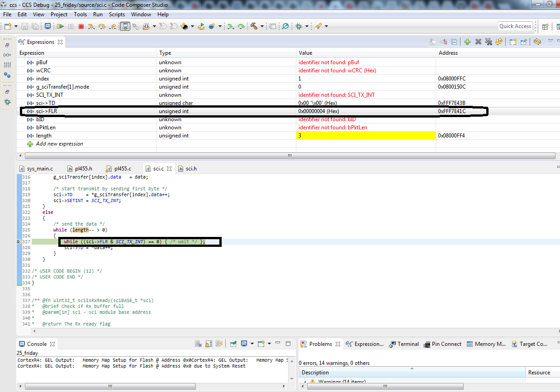Toggle the Skip All Breakpoints icon
Viewport: 560px width, 392px height.
285,27
